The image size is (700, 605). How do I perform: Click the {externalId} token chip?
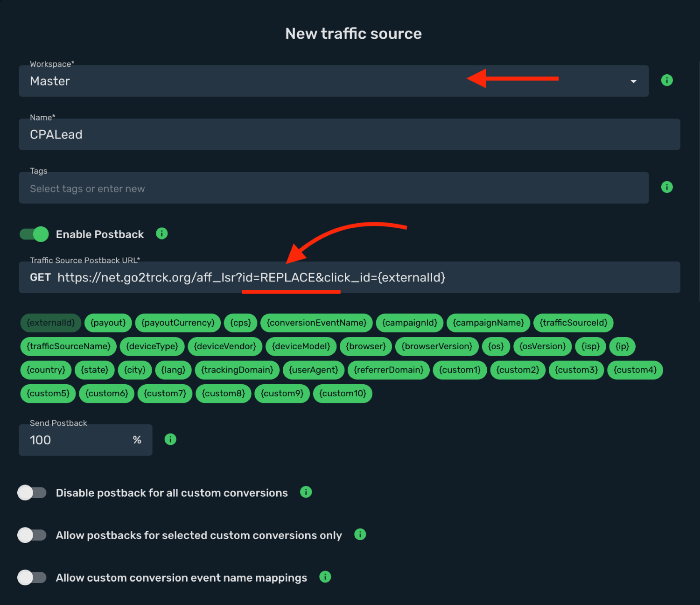tap(51, 323)
